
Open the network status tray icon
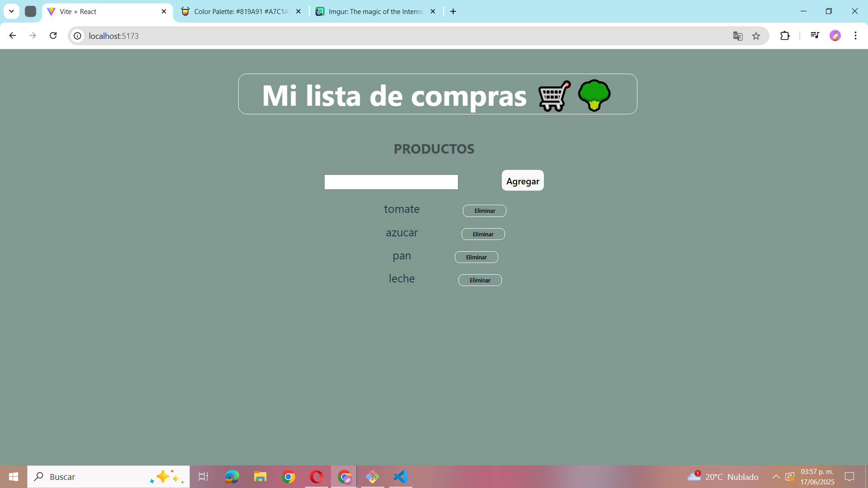tap(790, 477)
